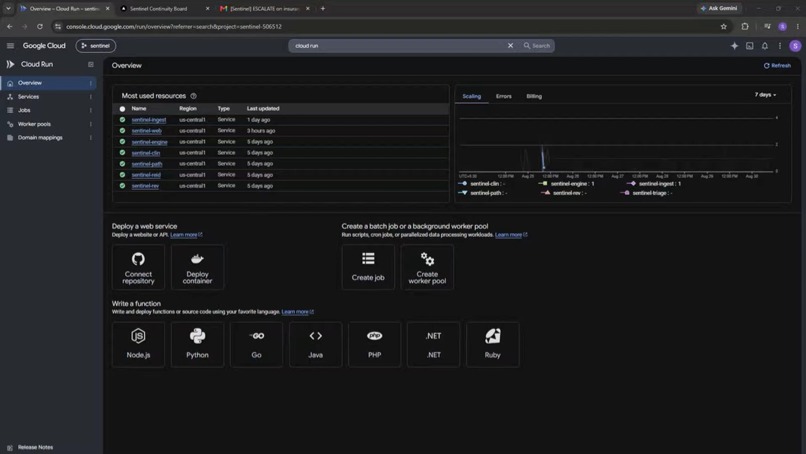
Task: Open the Google Cloud main navigation menu
Action: 10,46
